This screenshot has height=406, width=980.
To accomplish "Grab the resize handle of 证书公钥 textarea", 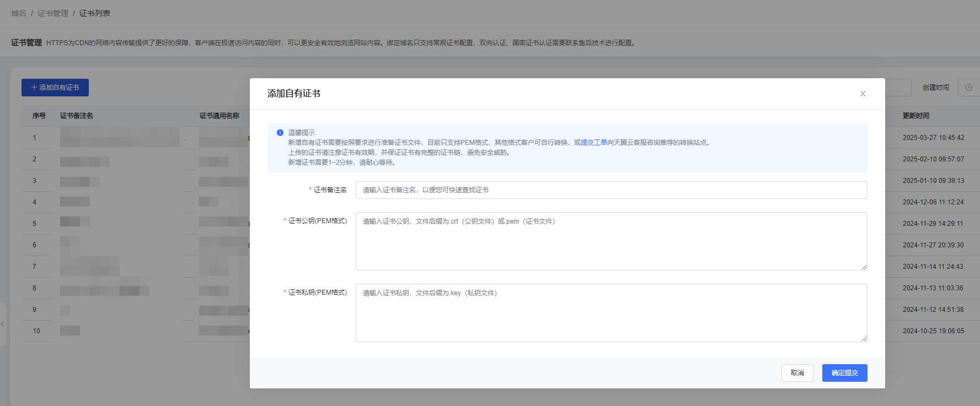I will click(864, 267).
